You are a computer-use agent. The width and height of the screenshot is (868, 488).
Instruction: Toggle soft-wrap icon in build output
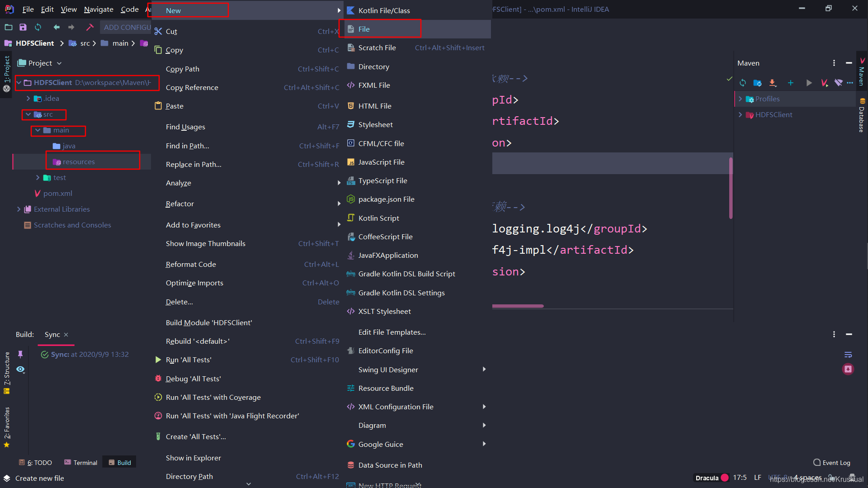(848, 355)
